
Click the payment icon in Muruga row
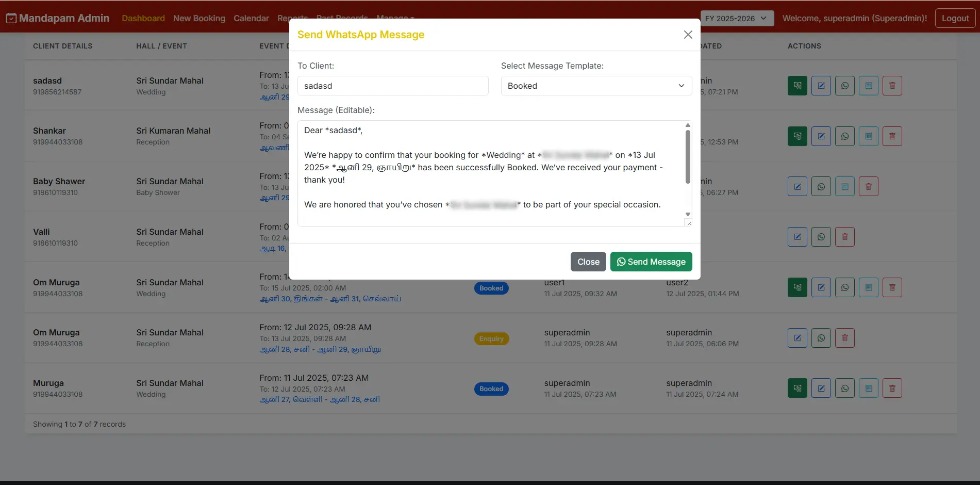[x=797, y=388]
